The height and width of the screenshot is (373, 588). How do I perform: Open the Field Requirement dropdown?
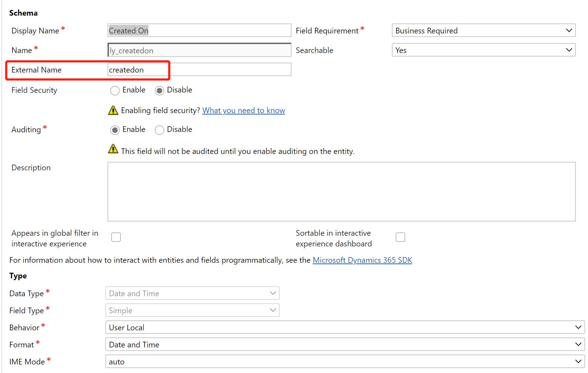click(x=484, y=31)
